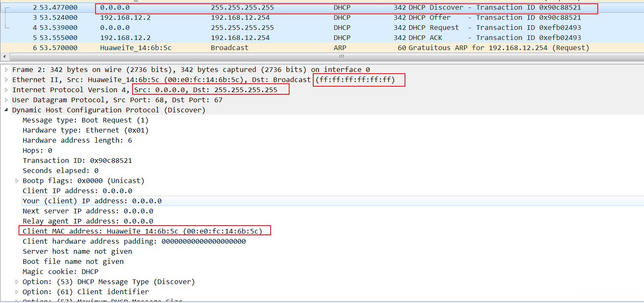
Task: Select the 'Server host name not given' line
Action: [x=77, y=251]
